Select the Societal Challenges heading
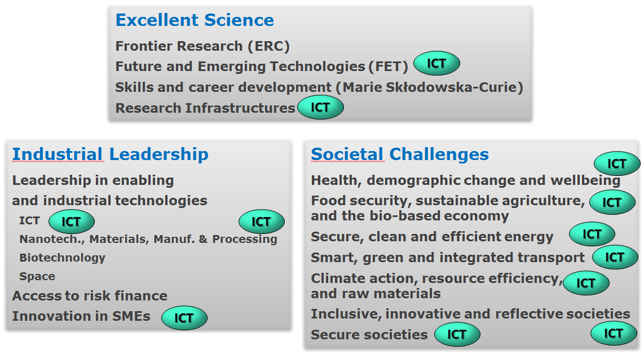 [400, 154]
